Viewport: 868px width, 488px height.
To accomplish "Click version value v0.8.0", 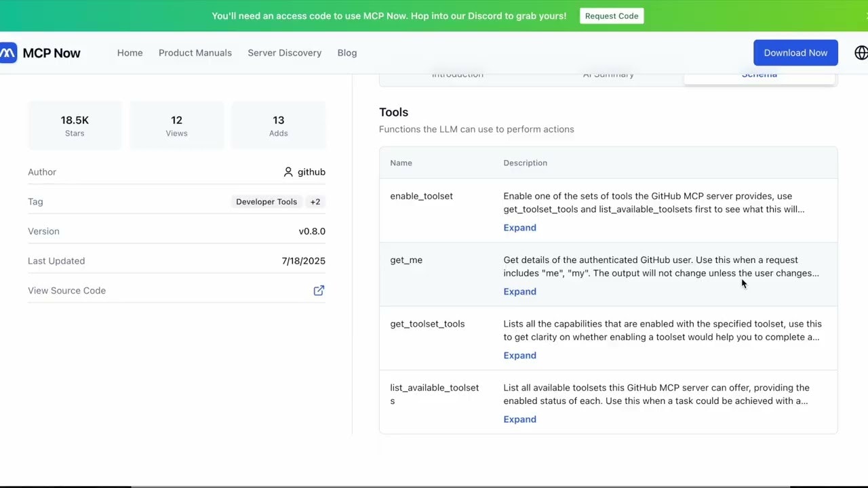I will coord(312,231).
